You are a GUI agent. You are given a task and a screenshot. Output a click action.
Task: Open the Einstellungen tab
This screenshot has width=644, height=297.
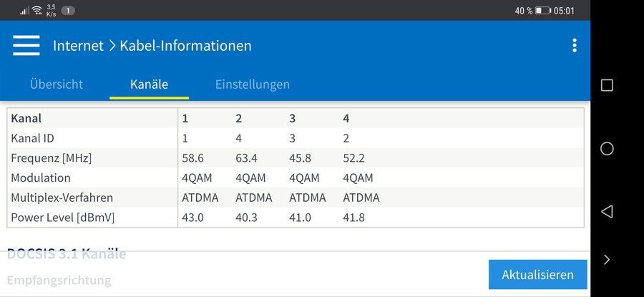[x=253, y=84]
